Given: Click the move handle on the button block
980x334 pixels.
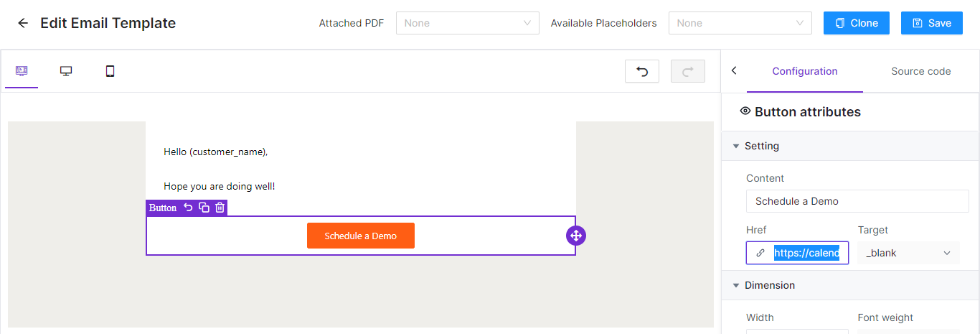Looking at the screenshot, I should (576, 236).
